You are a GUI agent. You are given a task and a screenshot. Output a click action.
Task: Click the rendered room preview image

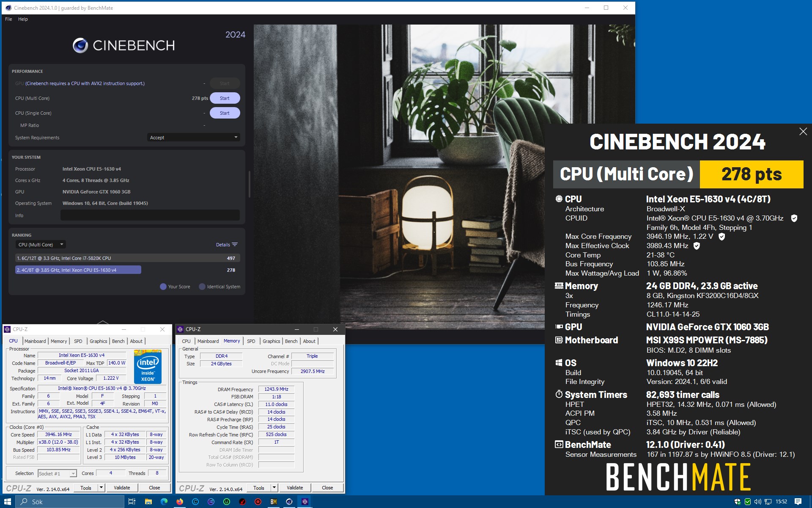pyautogui.click(x=444, y=177)
